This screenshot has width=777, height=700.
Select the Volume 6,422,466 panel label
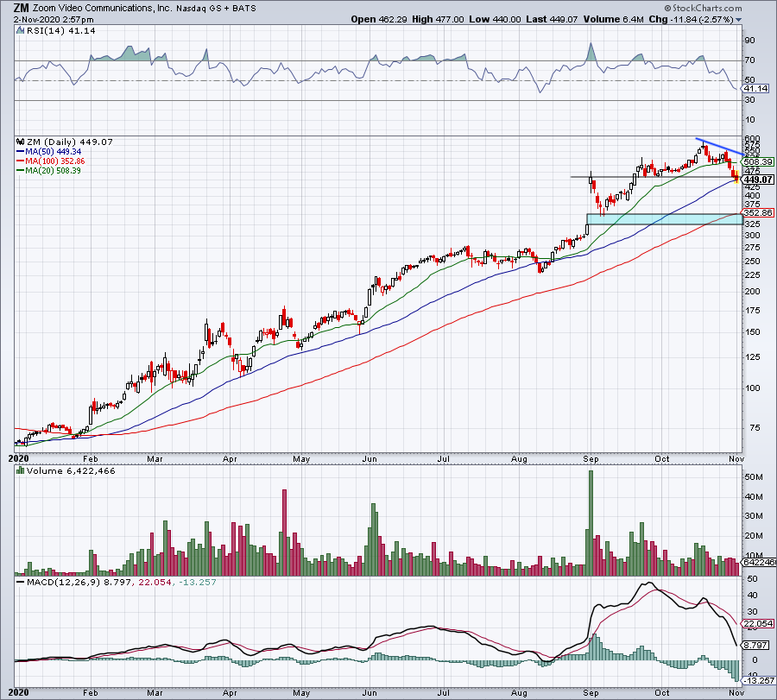click(71, 470)
